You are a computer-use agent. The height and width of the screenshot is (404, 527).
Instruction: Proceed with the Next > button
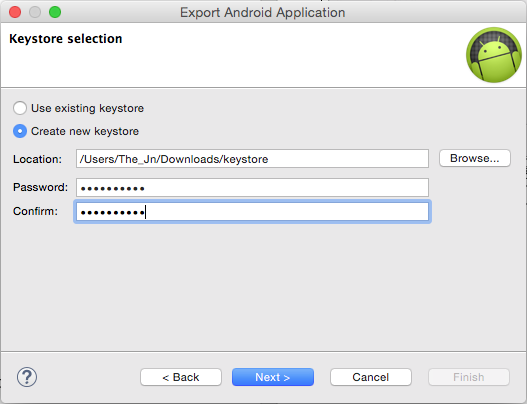(273, 377)
